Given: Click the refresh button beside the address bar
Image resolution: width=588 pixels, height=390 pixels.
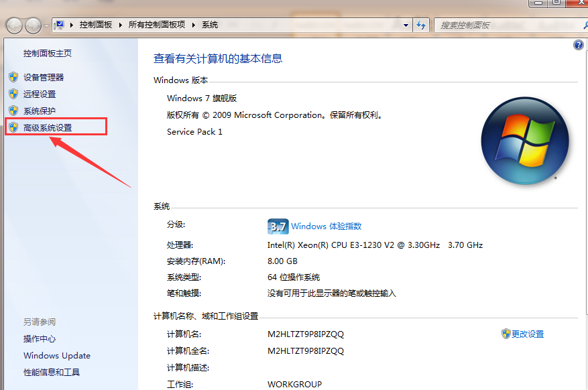Looking at the screenshot, I should (x=421, y=25).
